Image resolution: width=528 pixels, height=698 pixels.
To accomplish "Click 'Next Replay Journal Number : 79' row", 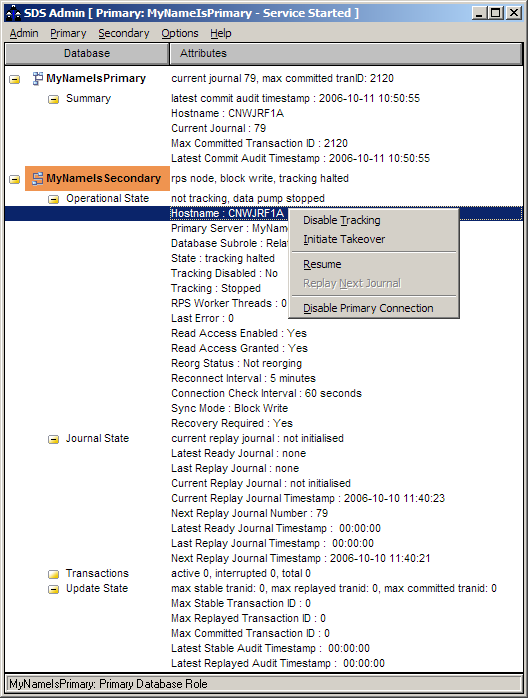I will pos(250,513).
